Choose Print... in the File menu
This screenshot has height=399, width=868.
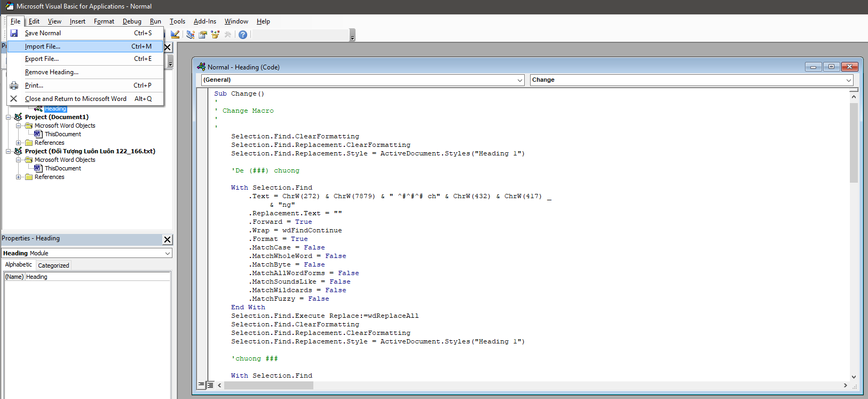coord(85,85)
